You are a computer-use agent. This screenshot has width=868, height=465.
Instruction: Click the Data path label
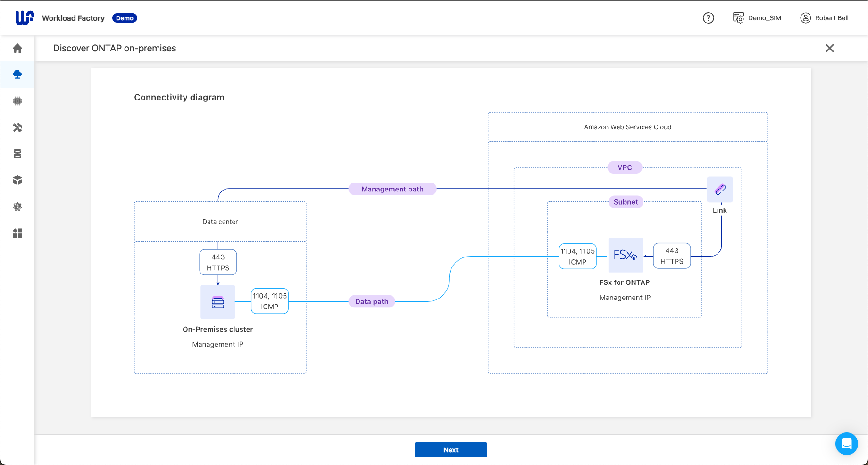pos(371,301)
